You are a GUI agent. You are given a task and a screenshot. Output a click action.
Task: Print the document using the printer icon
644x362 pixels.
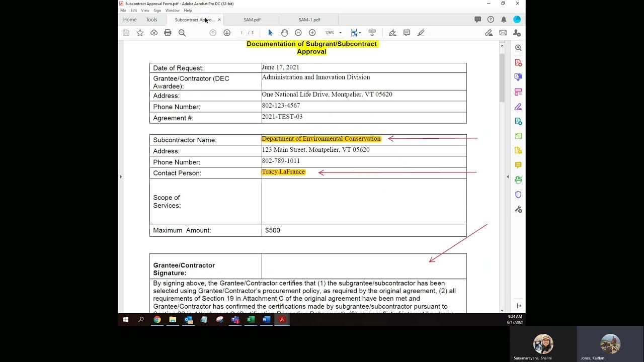click(168, 33)
